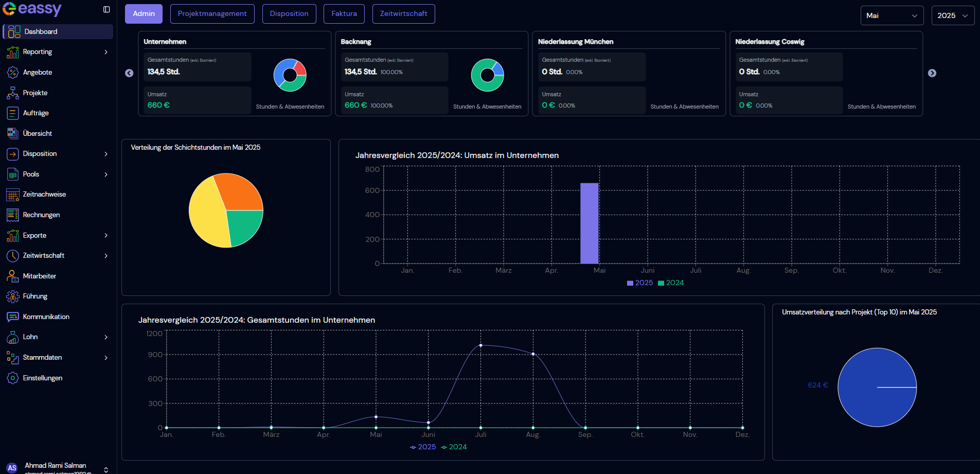This screenshot has height=474, width=980.
Task: Toggle 2025 line in Gesamtstunden chart legend
Action: pos(422,447)
